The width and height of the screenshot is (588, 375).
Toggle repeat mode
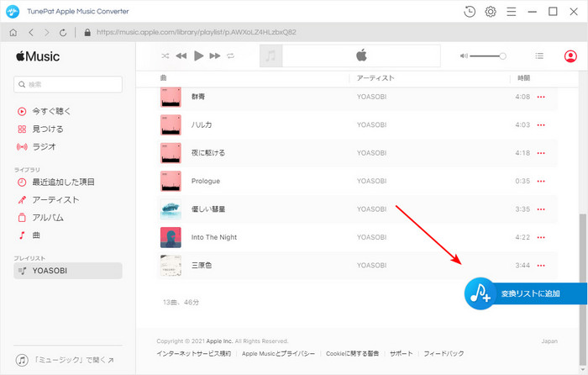(x=231, y=56)
